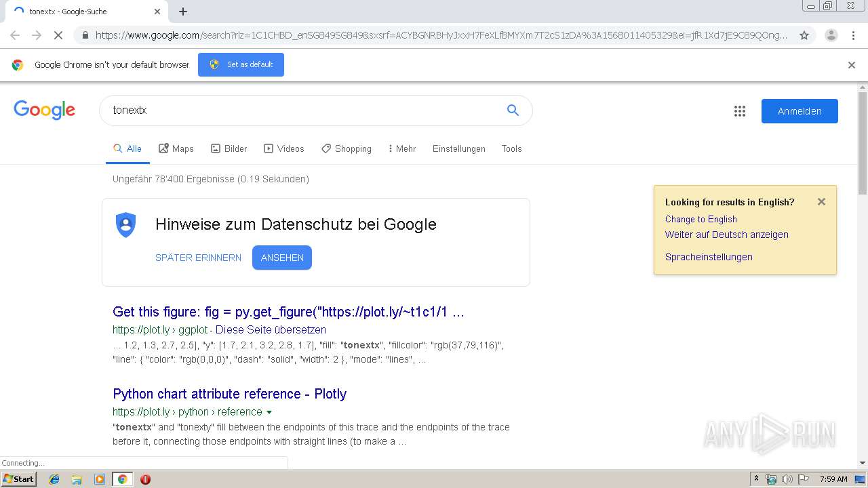This screenshot has width=868, height=488.
Task: Click the Windows Start button
Action: (19, 479)
